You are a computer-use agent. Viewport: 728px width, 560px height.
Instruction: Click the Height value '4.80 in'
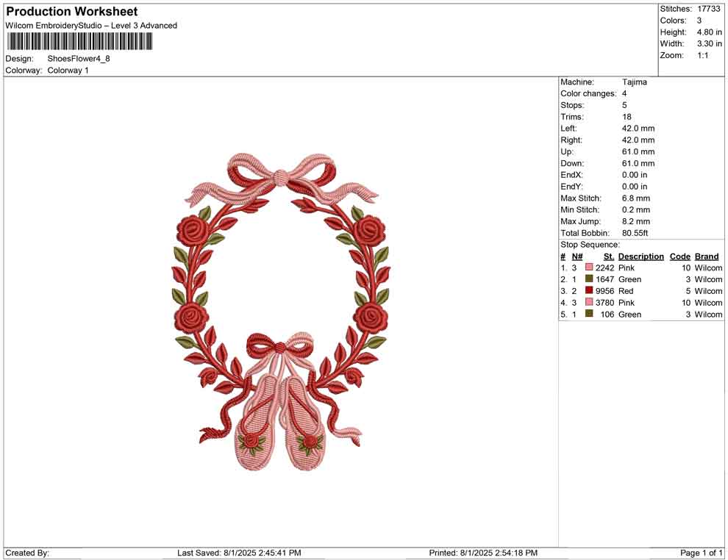point(709,32)
